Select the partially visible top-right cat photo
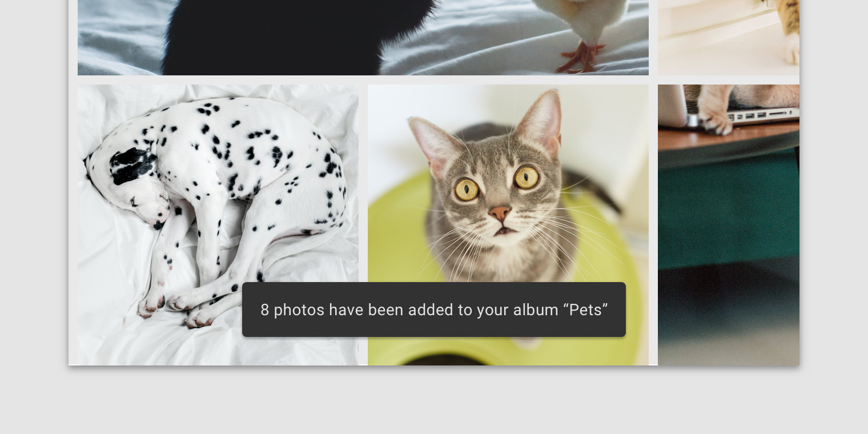The height and width of the screenshot is (434, 868). [729, 38]
